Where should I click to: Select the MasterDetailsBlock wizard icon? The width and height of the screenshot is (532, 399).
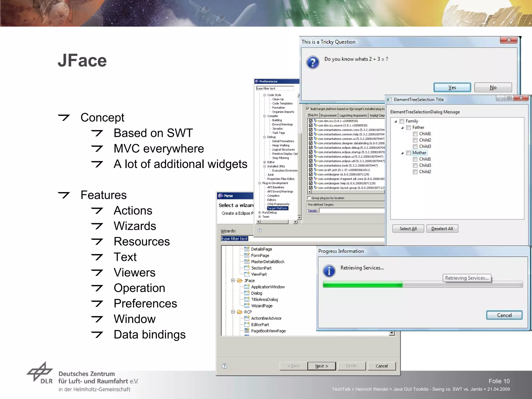coord(247,262)
